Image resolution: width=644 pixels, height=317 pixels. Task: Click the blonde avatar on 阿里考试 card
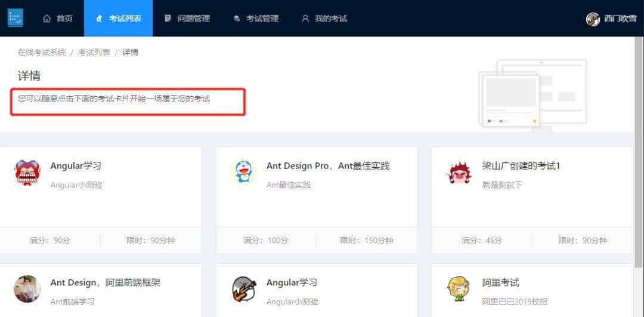pyautogui.click(x=459, y=289)
